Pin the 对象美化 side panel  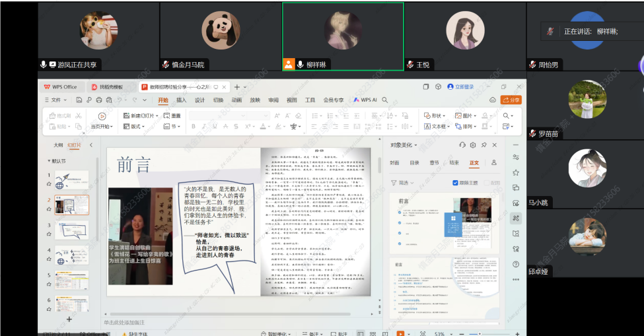484,145
